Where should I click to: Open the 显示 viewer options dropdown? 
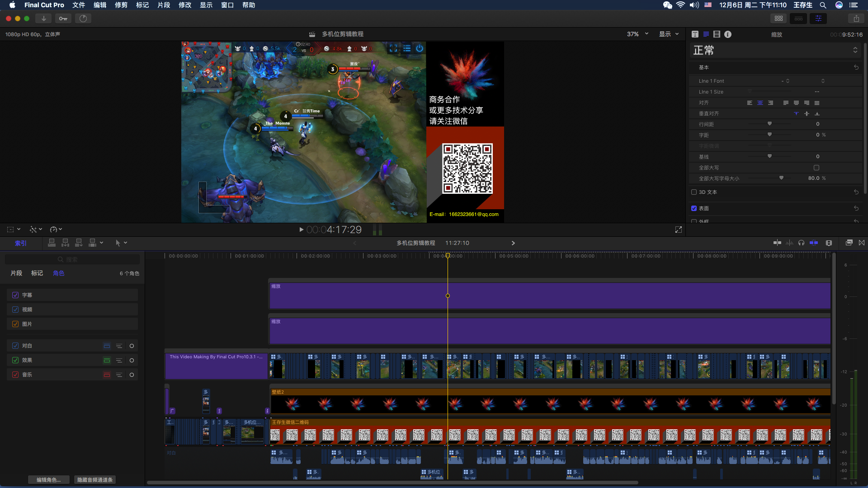point(669,34)
